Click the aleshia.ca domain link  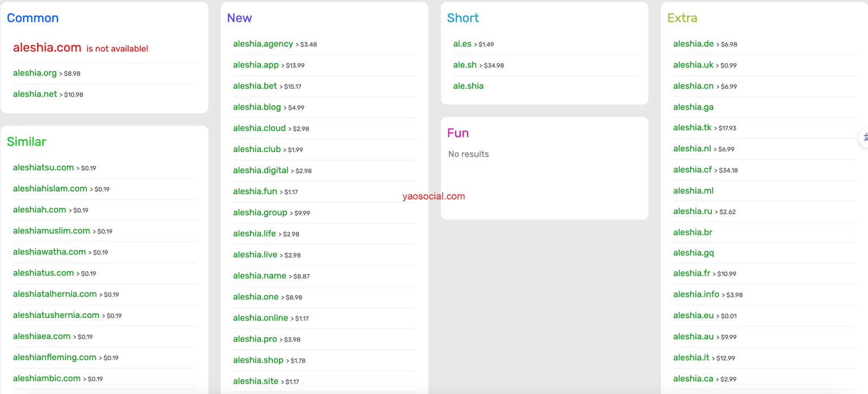[693, 379]
